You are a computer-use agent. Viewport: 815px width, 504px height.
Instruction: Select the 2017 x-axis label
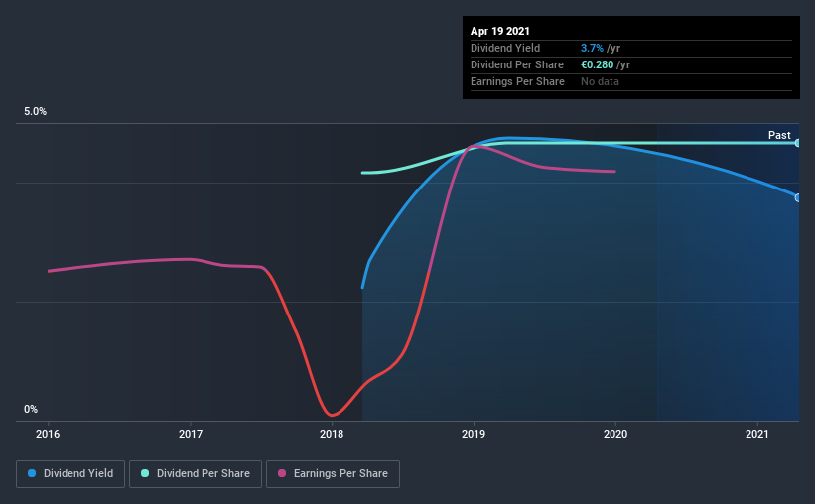(191, 434)
